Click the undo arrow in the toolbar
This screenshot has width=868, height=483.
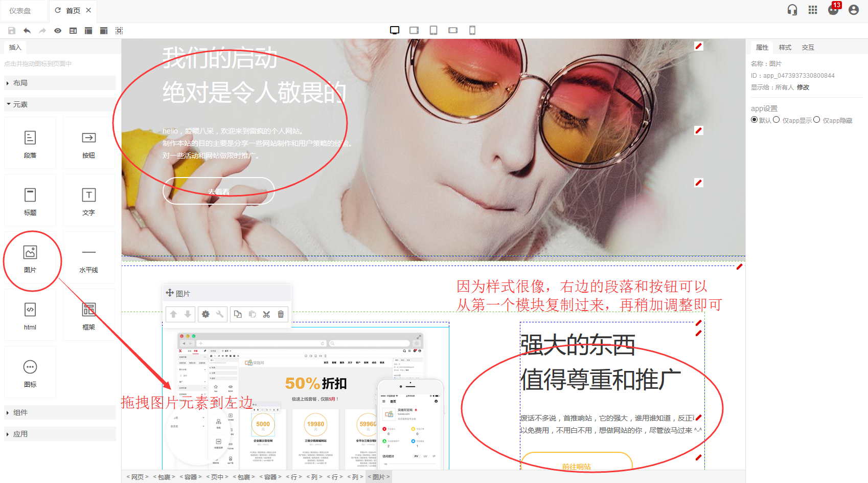[x=27, y=31]
